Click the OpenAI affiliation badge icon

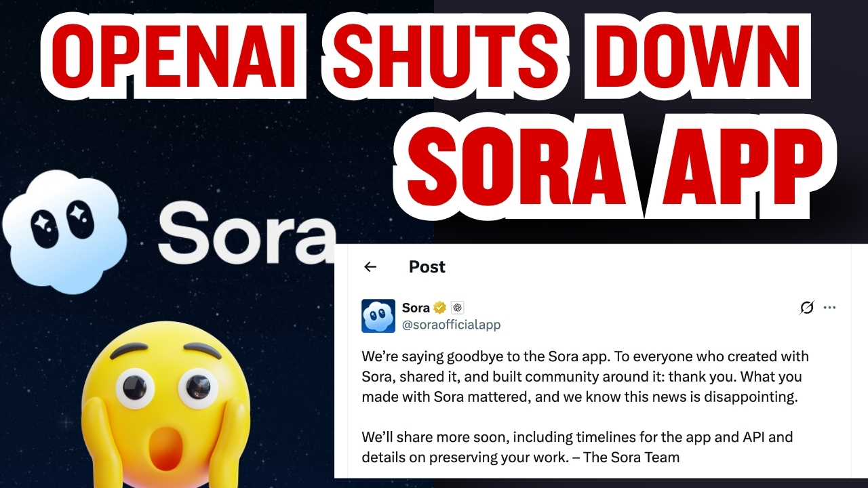[x=458, y=308]
